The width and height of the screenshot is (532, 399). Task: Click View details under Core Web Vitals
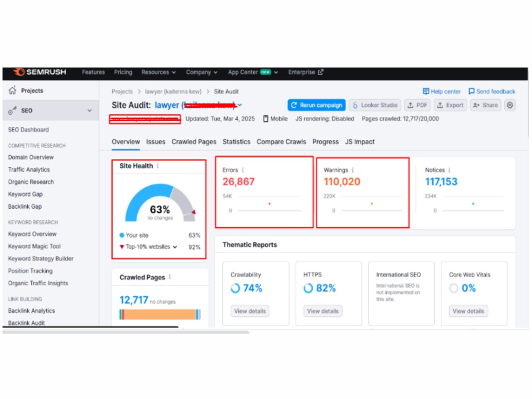[468, 311]
